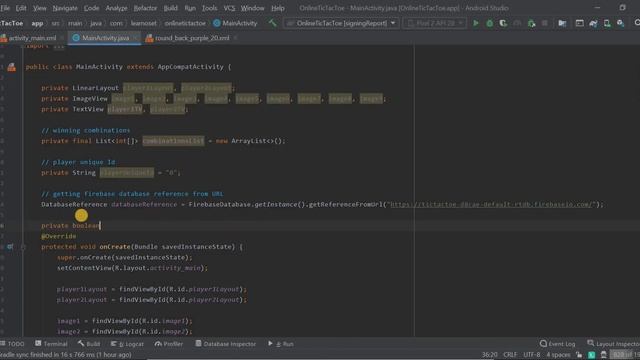Click the learnoset breadcrumb segment
The height and width of the screenshot is (360, 640).
coord(143,23)
